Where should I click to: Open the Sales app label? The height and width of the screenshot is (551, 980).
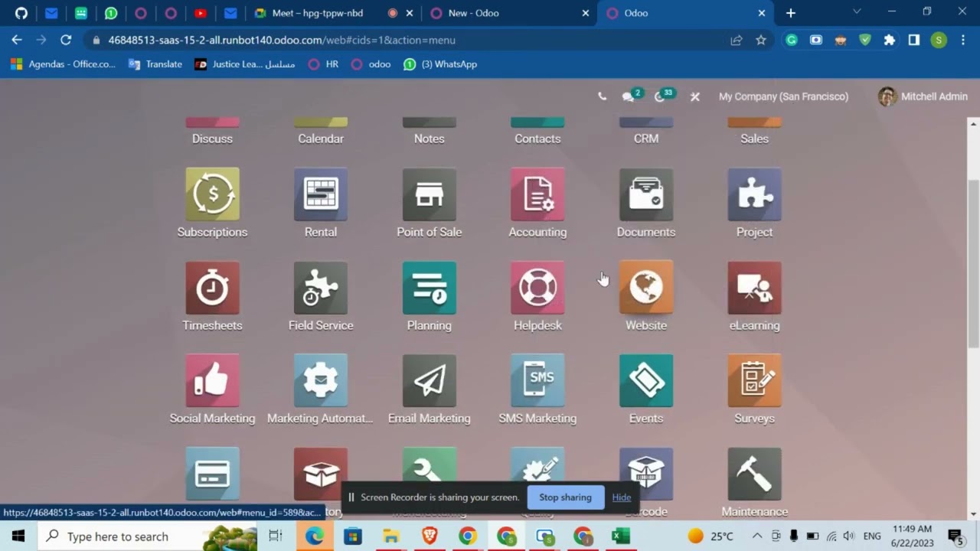(x=754, y=139)
